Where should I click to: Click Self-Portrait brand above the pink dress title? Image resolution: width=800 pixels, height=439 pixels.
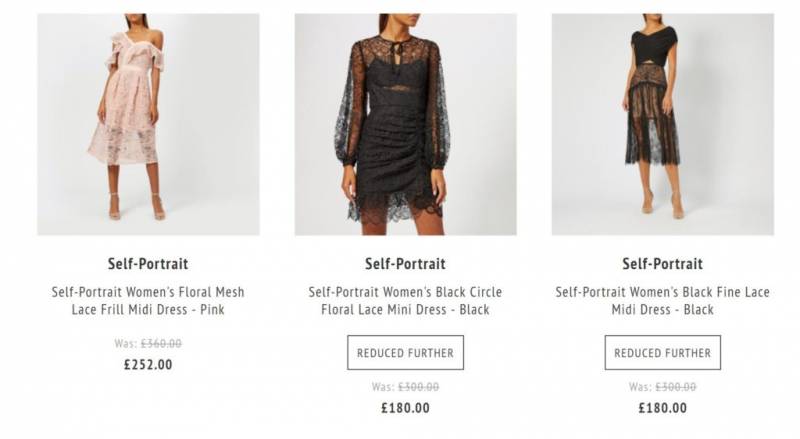pyautogui.click(x=148, y=264)
